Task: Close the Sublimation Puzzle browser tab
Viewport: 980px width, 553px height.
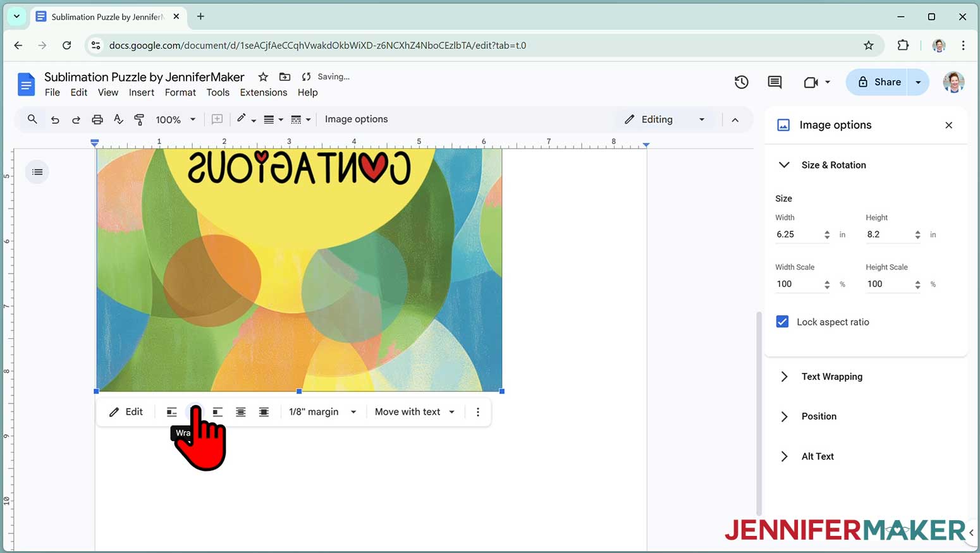Action: [176, 16]
